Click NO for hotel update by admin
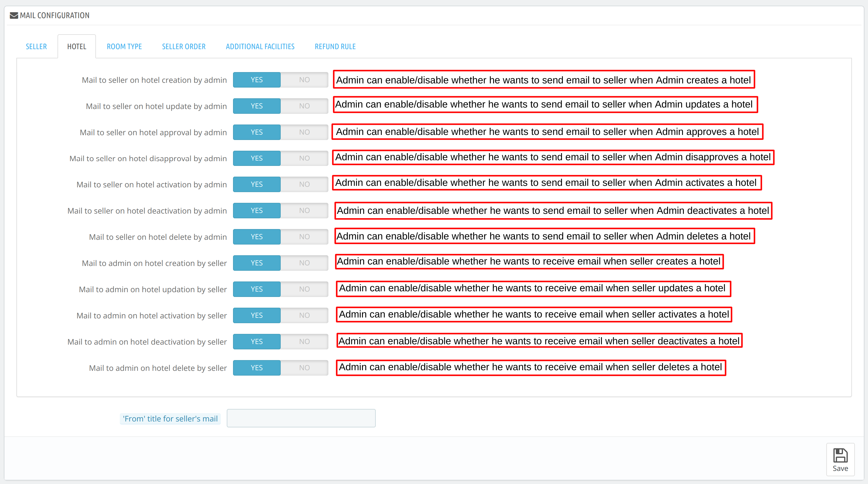The image size is (868, 484). click(304, 105)
